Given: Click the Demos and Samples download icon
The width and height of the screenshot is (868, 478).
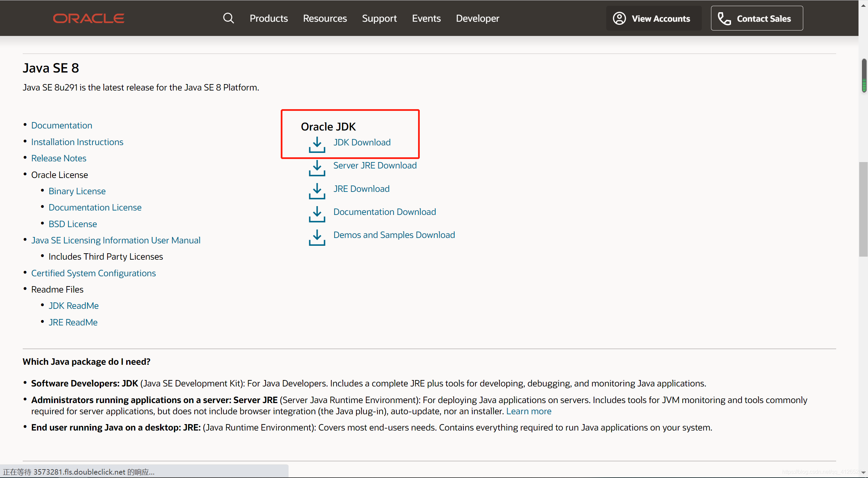Looking at the screenshot, I should 317,238.
